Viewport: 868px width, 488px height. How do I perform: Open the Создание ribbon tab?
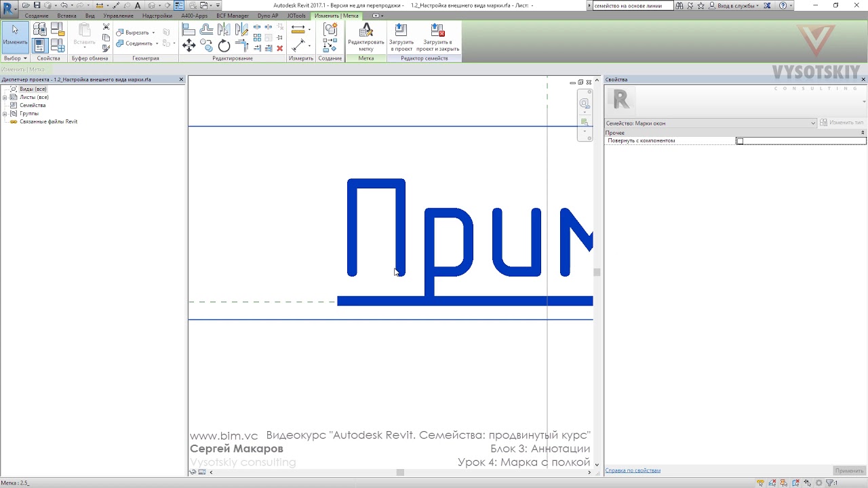tap(37, 16)
